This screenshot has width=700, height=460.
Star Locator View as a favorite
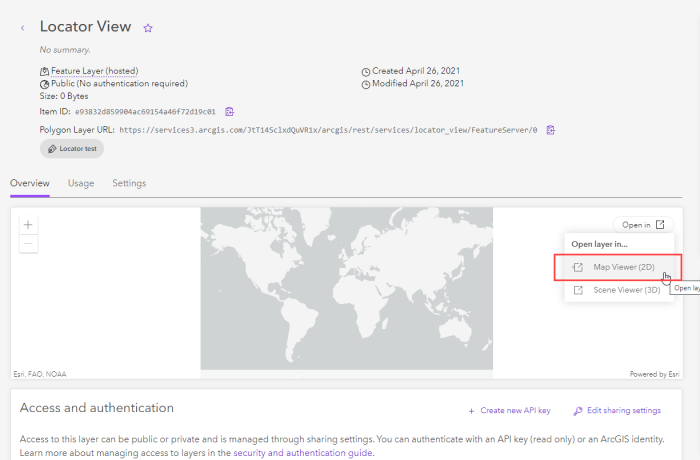(x=148, y=28)
